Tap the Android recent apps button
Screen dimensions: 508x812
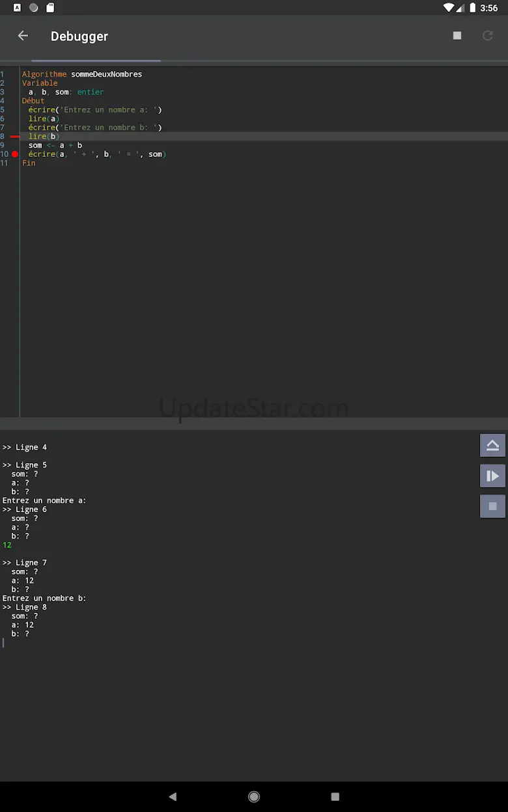(335, 796)
